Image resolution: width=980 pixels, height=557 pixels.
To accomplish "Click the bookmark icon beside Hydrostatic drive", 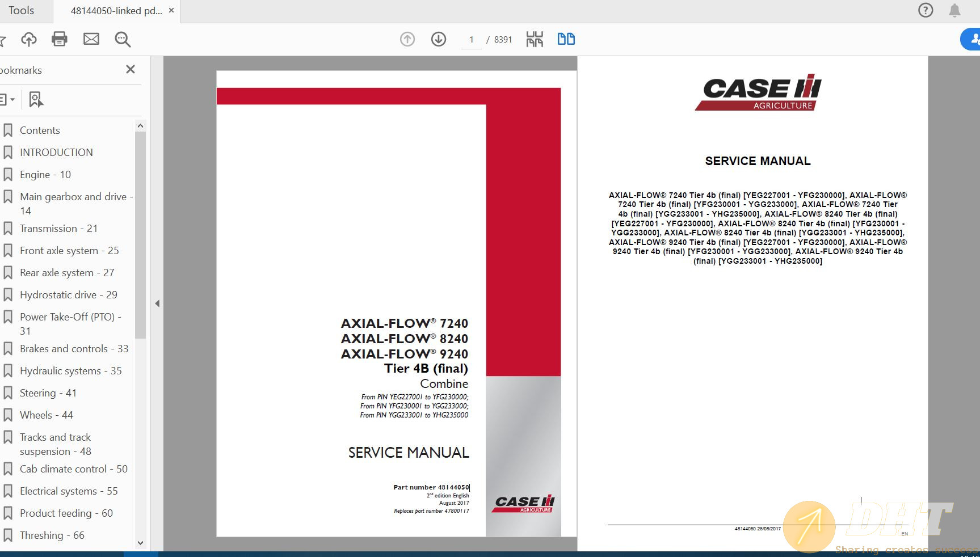I will coord(8,295).
